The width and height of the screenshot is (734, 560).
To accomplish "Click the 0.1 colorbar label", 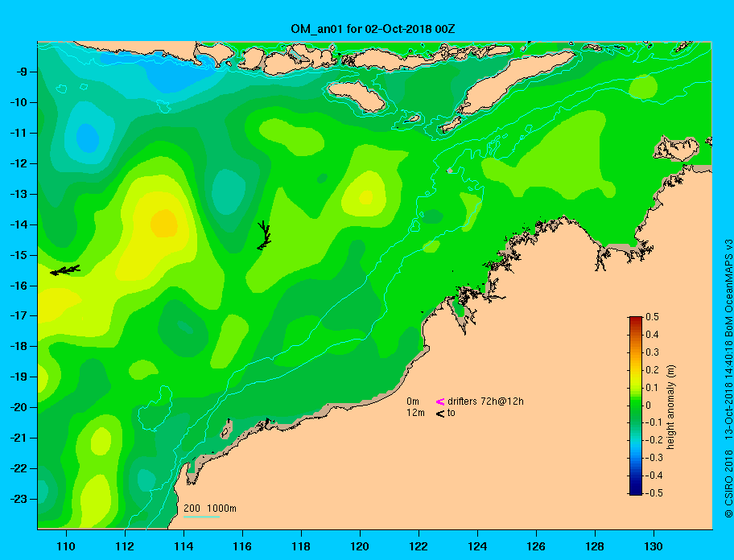I will pyautogui.click(x=652, y=388).
